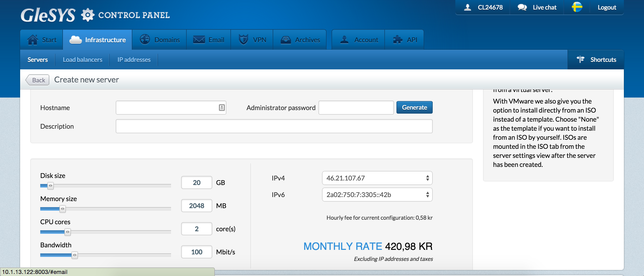Click contact card icon in Hostname field
Viewport: 644px width, 276px height.
point(222,108)
